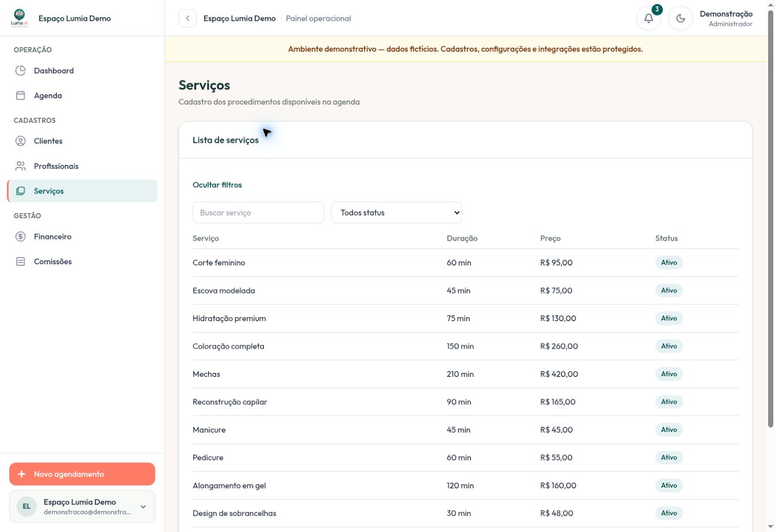Click the Dashboard pie chart icon

(x=21, y=71)
